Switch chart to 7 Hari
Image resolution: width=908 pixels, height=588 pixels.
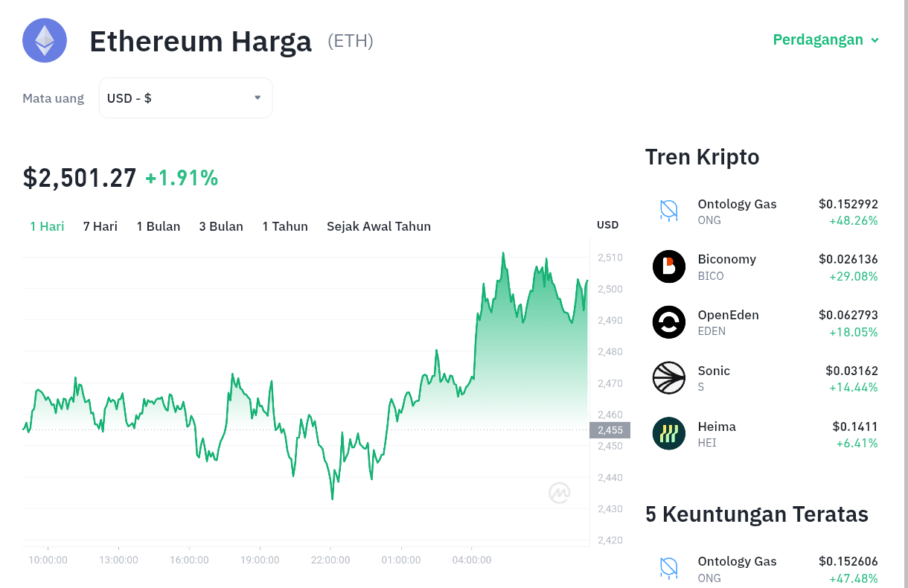[x=100, y=226]
